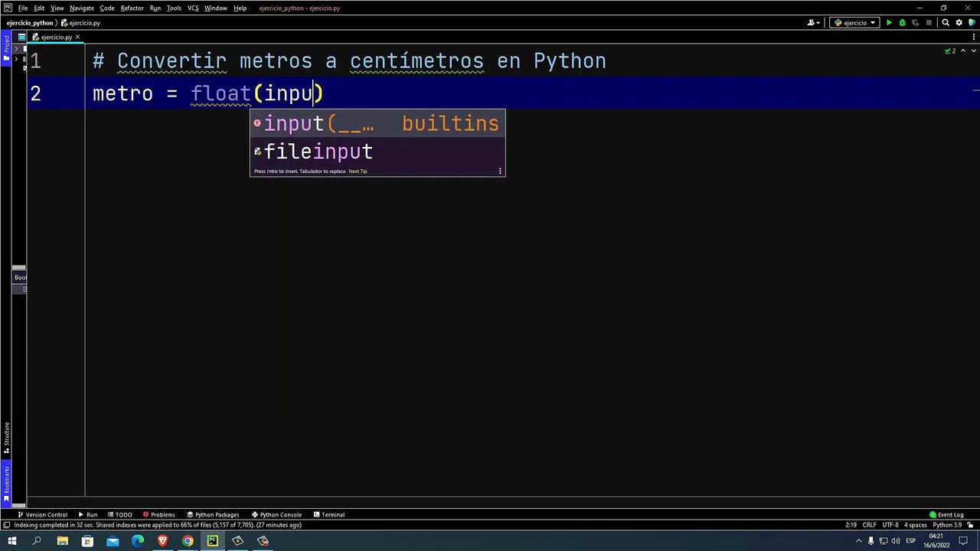
Task: Open the Tools menu
Action: [x=174, y=8]
